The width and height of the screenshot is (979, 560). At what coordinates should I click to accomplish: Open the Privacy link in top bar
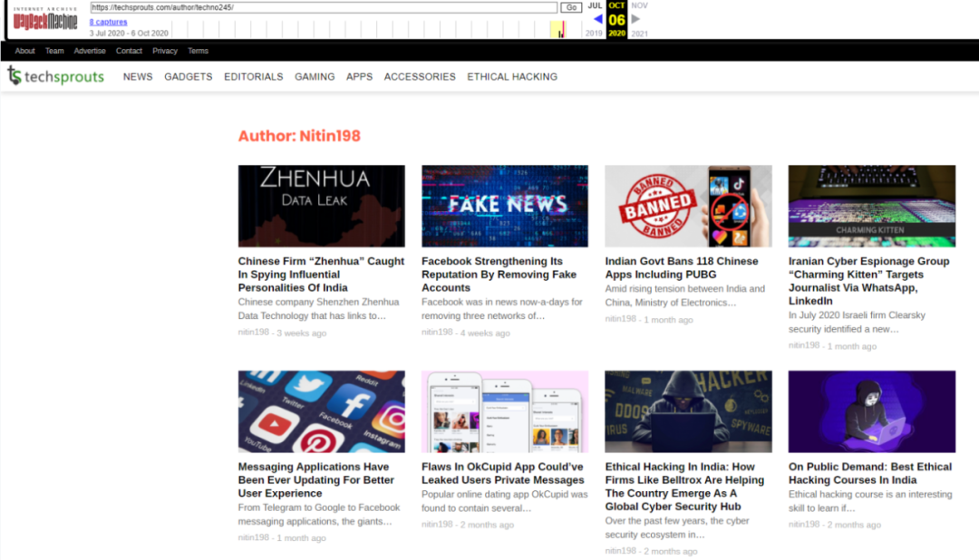click(165, 51)
